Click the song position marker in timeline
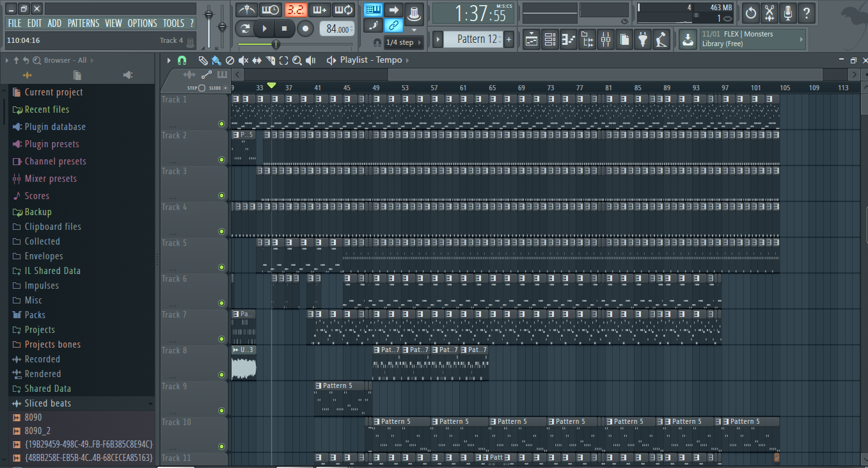Viewport: 868px width, 468px height. (x=271, y=86)
